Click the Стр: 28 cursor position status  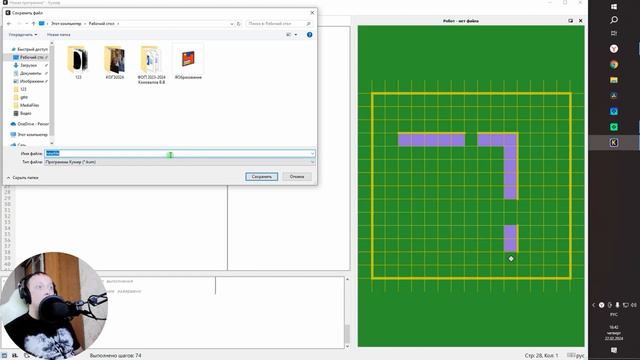point(541,356)
